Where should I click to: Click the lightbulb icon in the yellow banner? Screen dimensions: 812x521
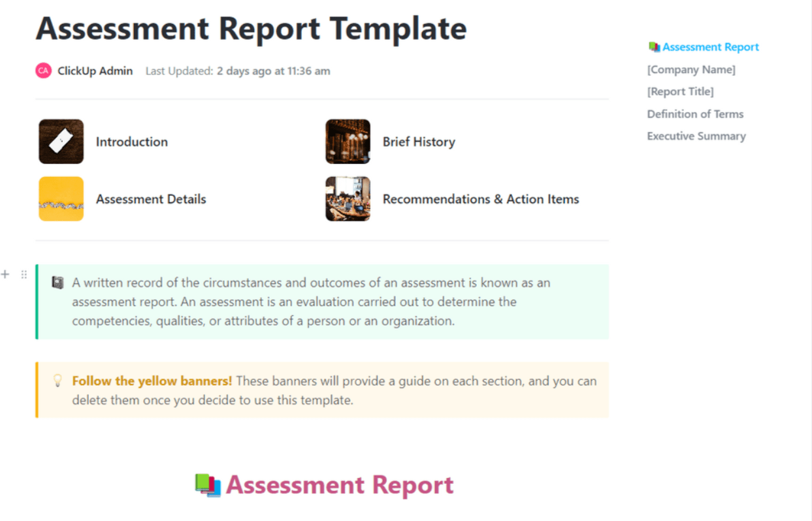click(57, 380)
